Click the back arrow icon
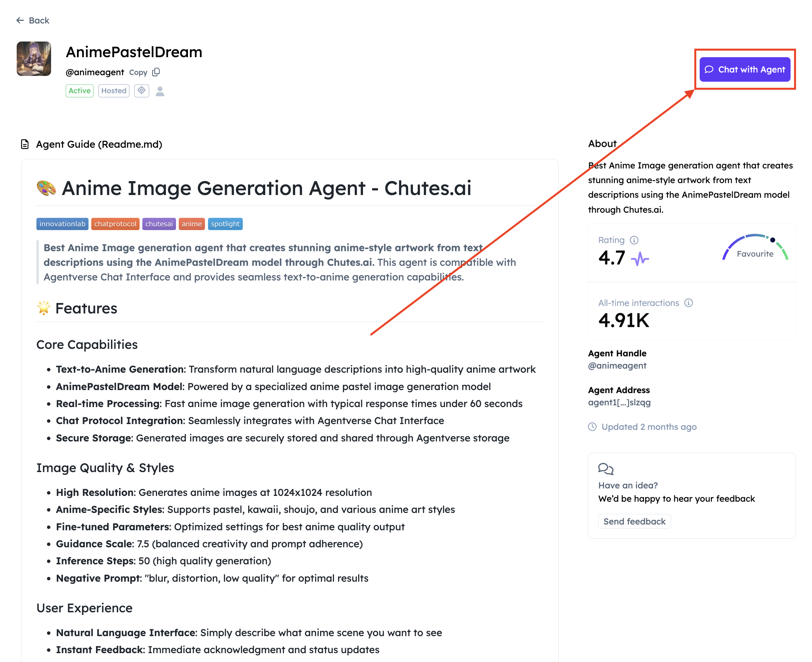The image size is (812, 662). tap(20, 20)
